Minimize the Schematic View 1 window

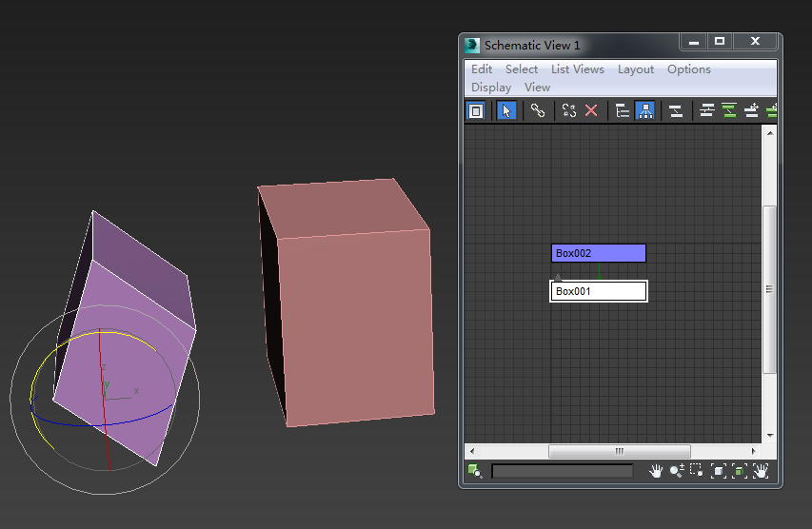[x=694, y=42]
